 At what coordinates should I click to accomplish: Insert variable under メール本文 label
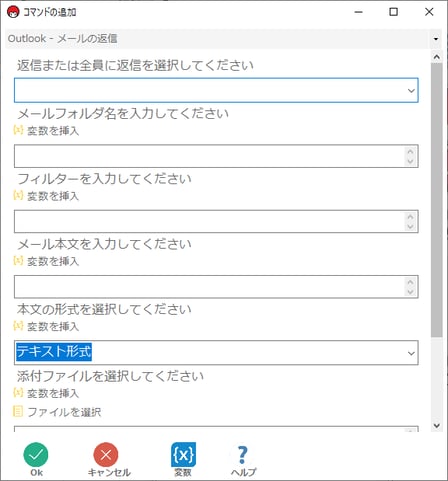(x=46, y=261)
